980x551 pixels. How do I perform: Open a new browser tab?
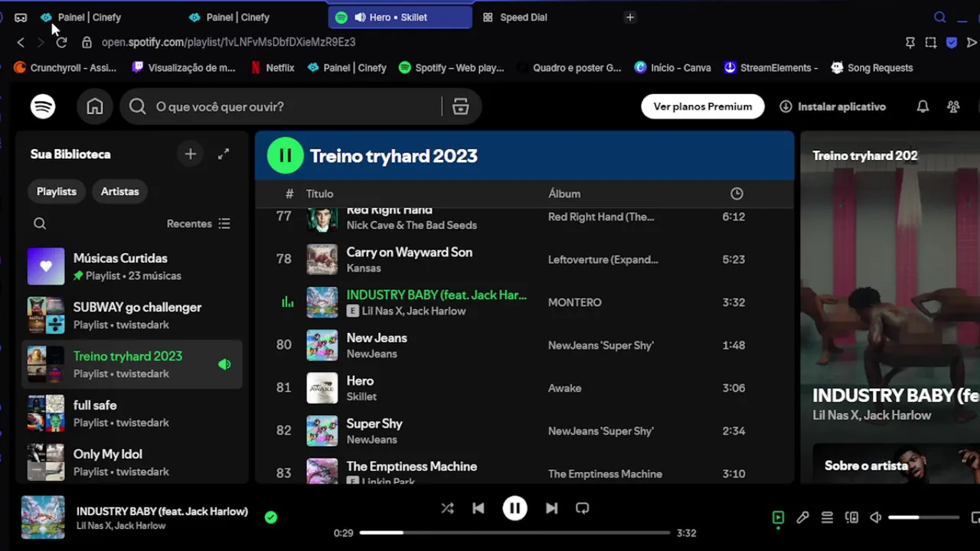pos(630,17)
